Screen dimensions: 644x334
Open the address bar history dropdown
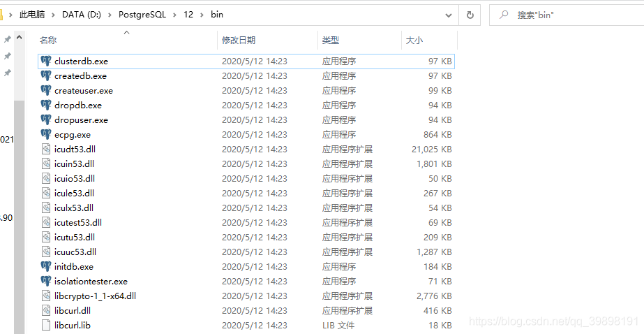(x=449, y=15)
